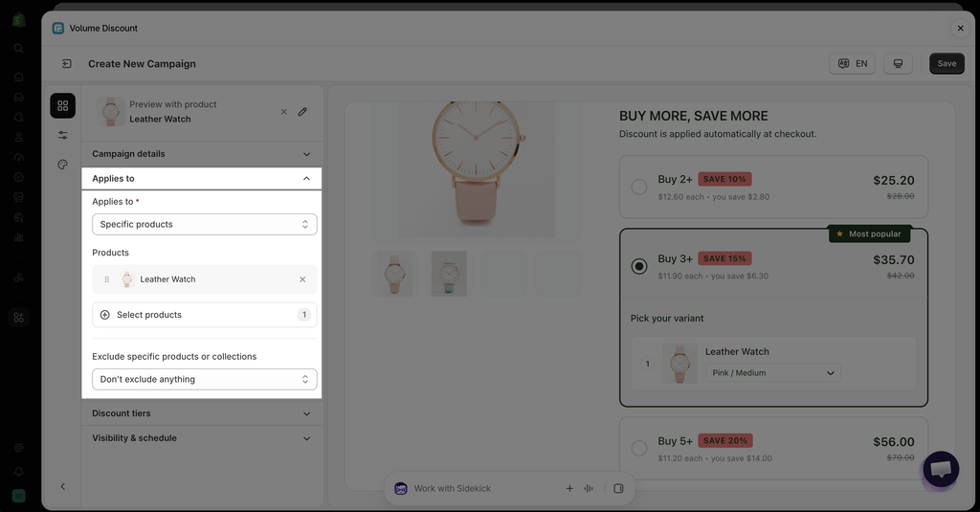Collapse the Applies to section

(x=202, y=179)
